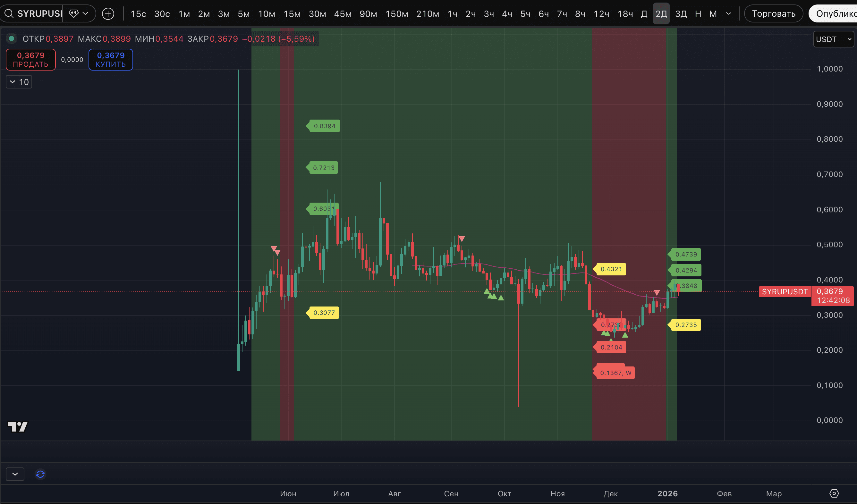Open chart settings hexagon gear icon
This screenshot has height=504, width=857.
point(834,493)
